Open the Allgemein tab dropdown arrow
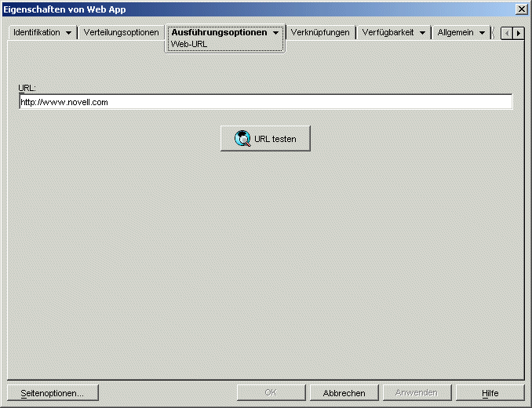 (x=482, y=33)
